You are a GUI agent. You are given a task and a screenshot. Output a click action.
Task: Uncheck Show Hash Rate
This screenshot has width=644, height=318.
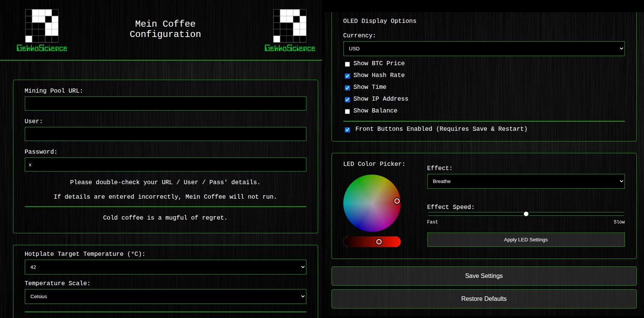[347, 76]
